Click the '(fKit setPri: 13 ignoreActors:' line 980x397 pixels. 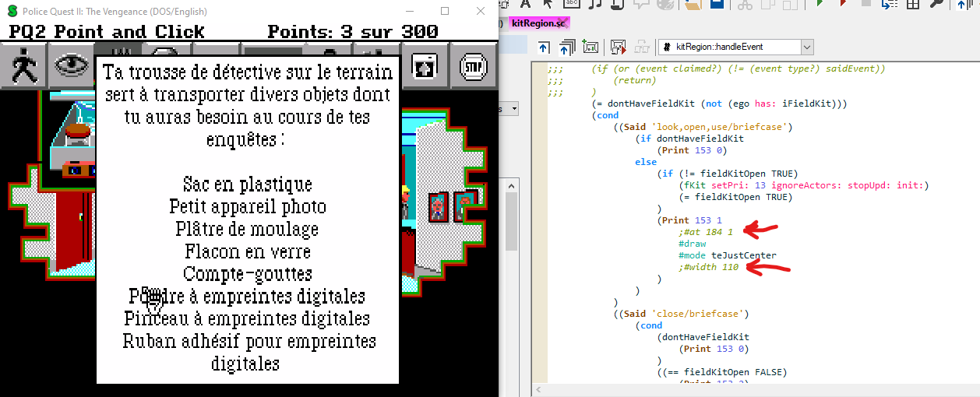(803, 185)
